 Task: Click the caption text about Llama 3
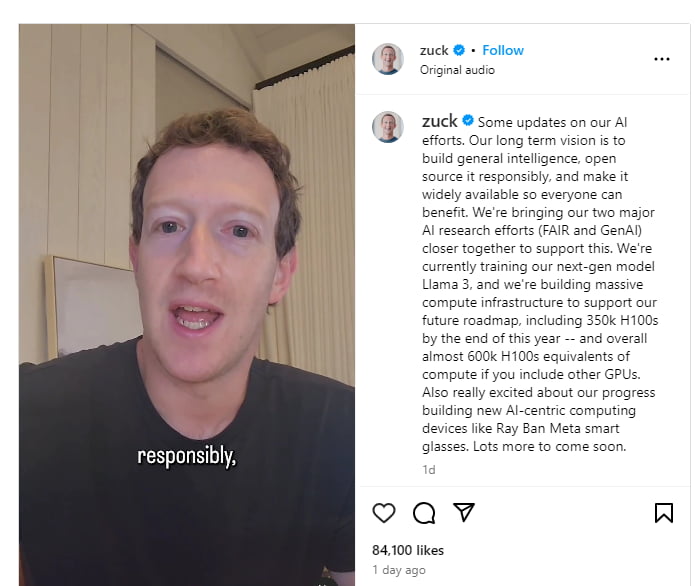coord(532,284)
